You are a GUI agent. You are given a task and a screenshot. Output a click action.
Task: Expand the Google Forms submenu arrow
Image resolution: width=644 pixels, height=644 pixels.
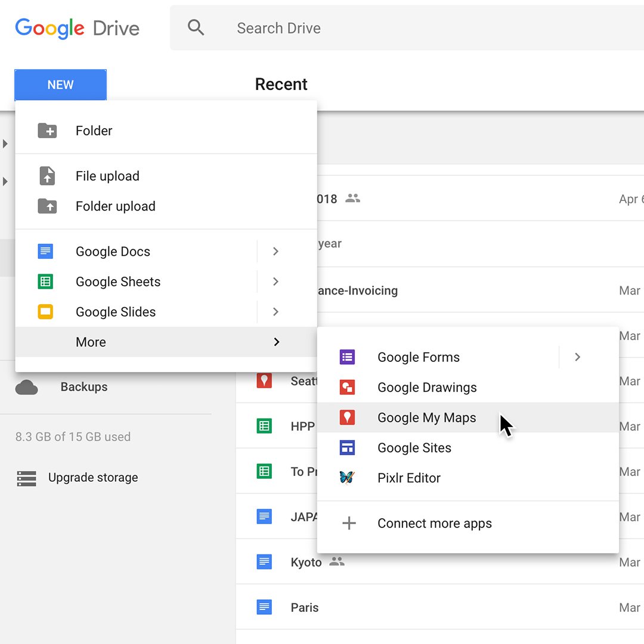(577, 357)
